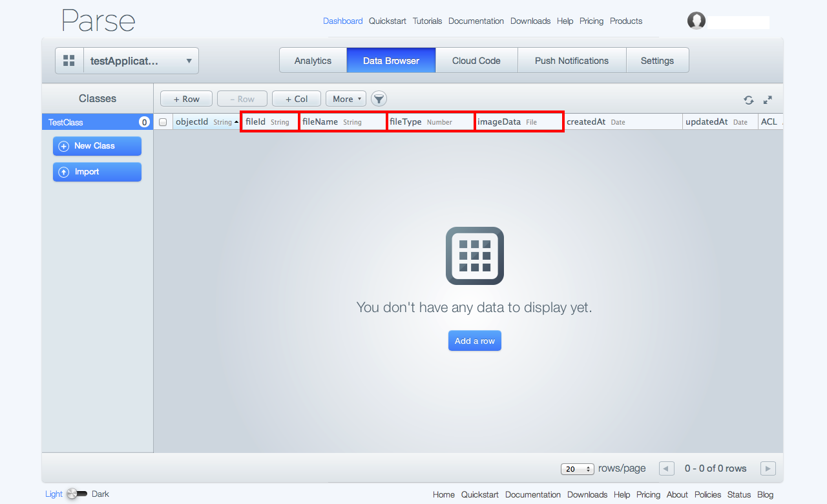Open the testApplication app selector dropdown
827x504 pixels.
point(141,61)
